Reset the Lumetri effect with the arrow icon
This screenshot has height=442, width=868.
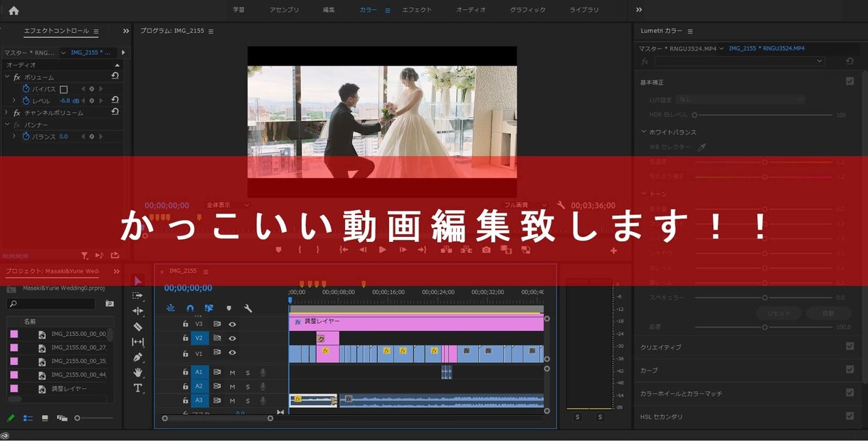tap(850, 61)
